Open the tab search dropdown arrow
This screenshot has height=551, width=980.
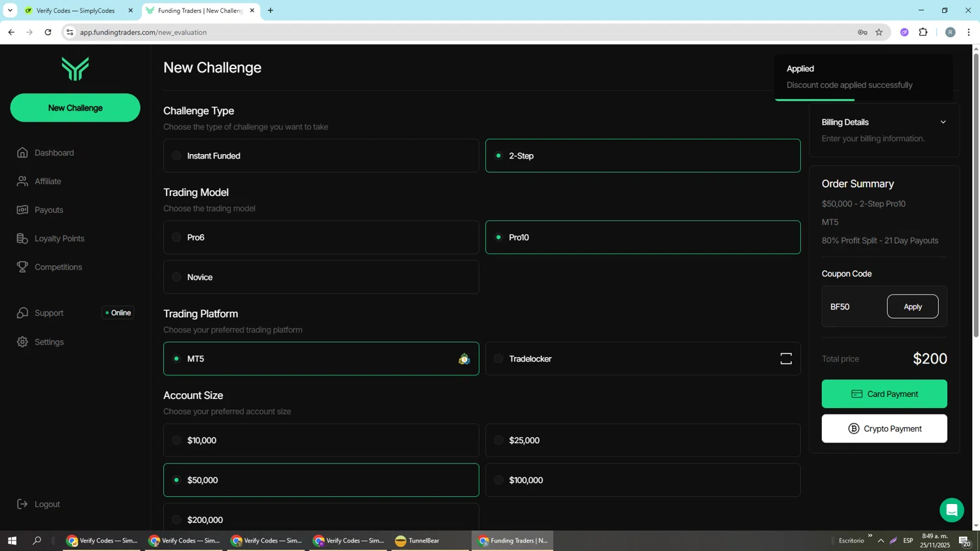(x=10, y=10)
